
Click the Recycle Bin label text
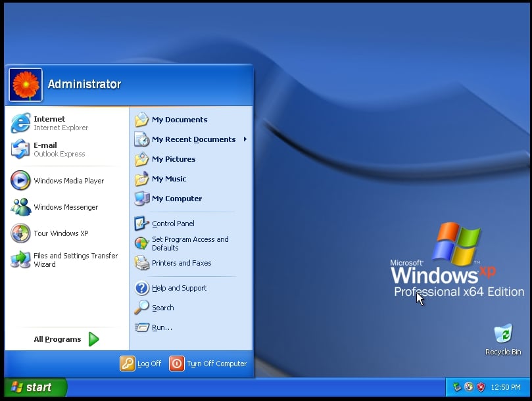tap(503, 352)
